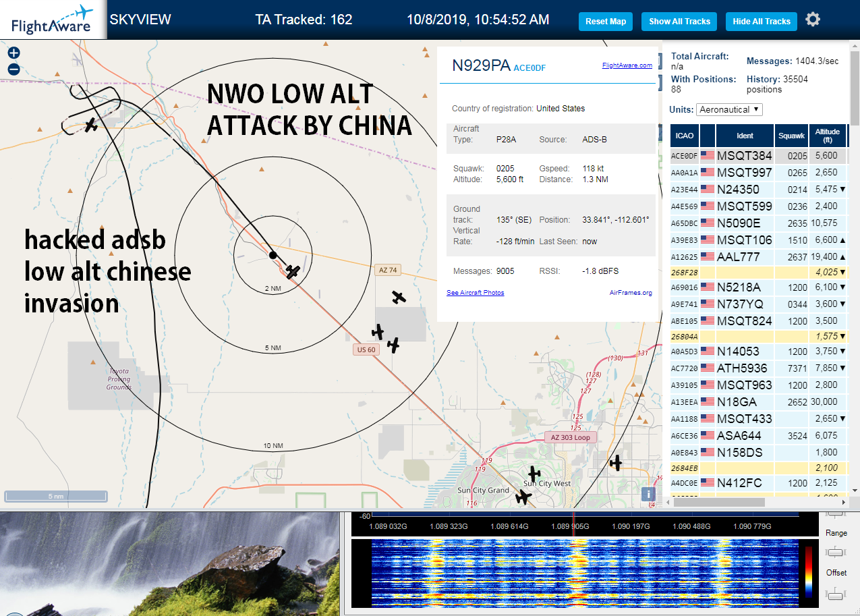Image resolution: width=860 pixels, height=616 pixels.
Task: Click the page's vertical scrollbar thumb
Action: tap(855, 88)
